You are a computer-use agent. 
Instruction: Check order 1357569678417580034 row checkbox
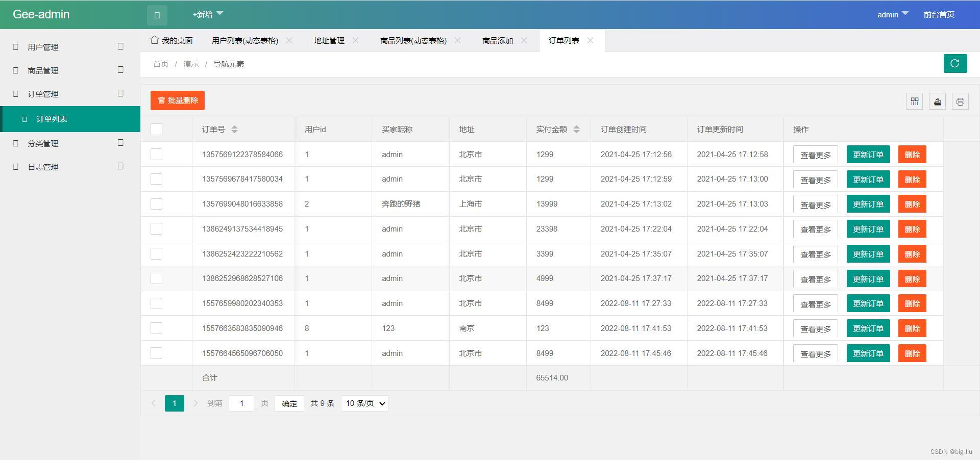(157, 179)
